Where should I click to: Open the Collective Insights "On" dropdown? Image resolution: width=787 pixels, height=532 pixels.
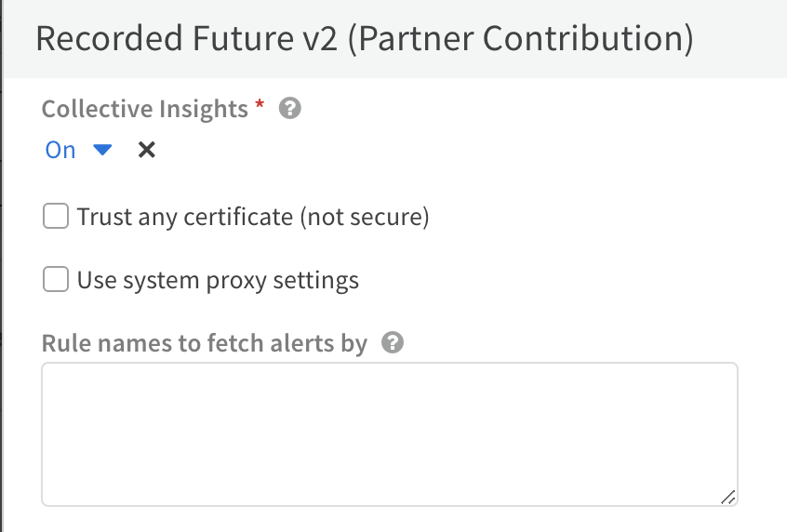click(78, 150)
